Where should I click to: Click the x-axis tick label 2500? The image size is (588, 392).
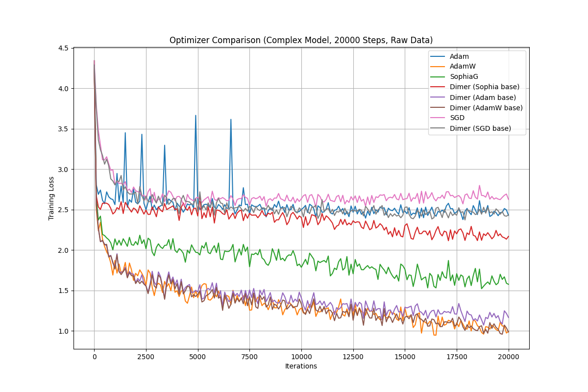[146, 357]
